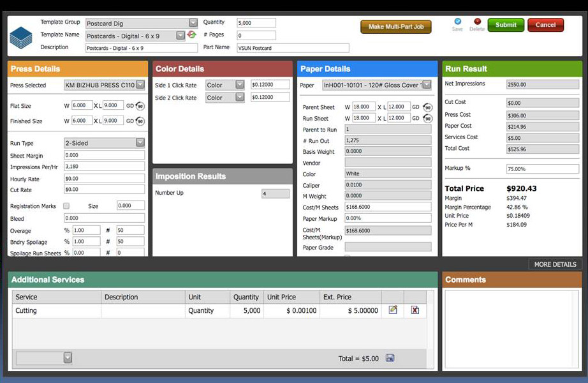Open MORE DETAILS below Run Result

(555, 264)
